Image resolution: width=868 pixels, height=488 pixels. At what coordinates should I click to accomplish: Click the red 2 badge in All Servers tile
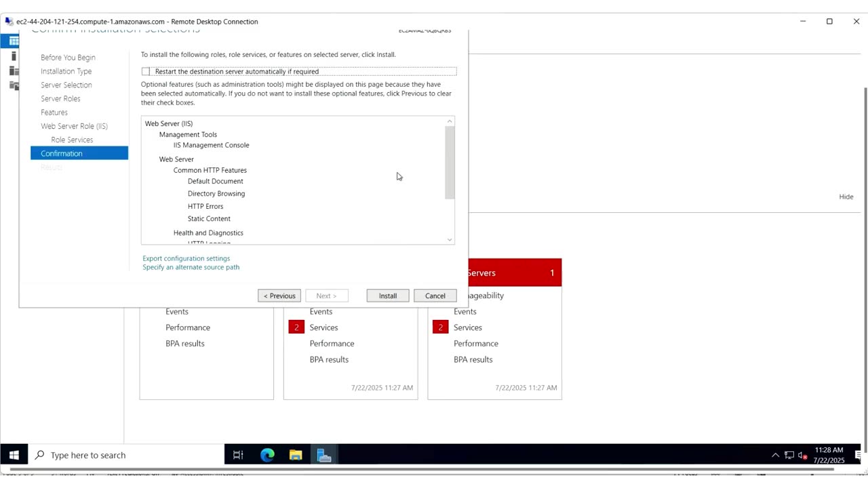pyautogui.click(x=440, y=327)
